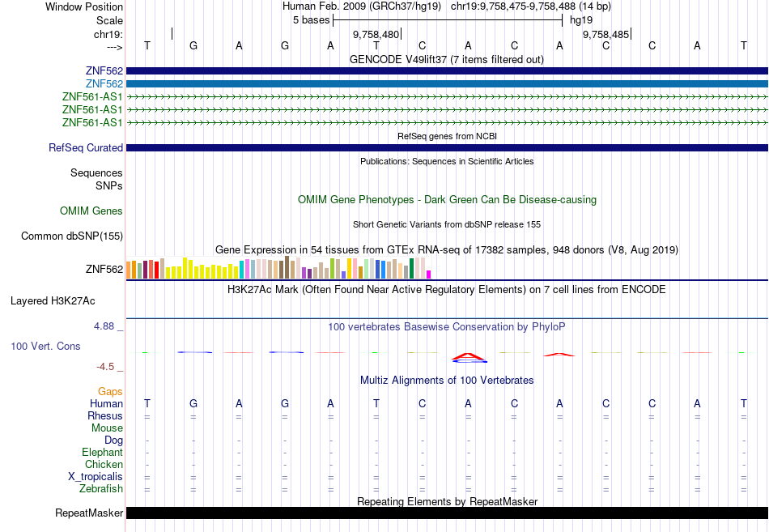Click the 9,758,485 position marker

click(x=605, y=34)
